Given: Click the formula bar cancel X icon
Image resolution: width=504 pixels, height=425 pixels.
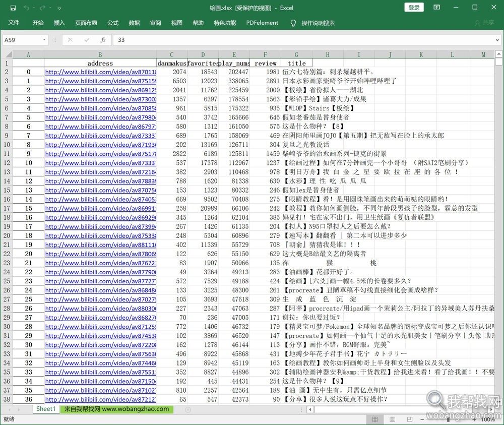Looking at the screenshot, I should point(70,40).
